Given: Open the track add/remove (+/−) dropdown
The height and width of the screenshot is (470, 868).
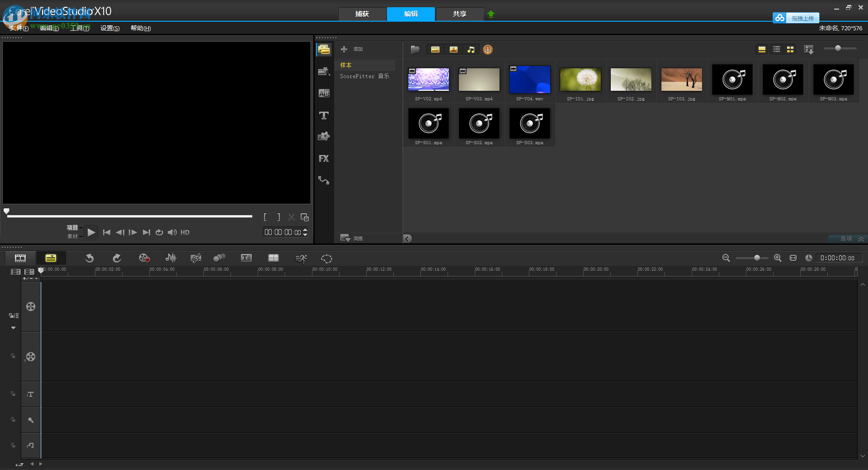Looking at the screenshot, I should (30, 278).
